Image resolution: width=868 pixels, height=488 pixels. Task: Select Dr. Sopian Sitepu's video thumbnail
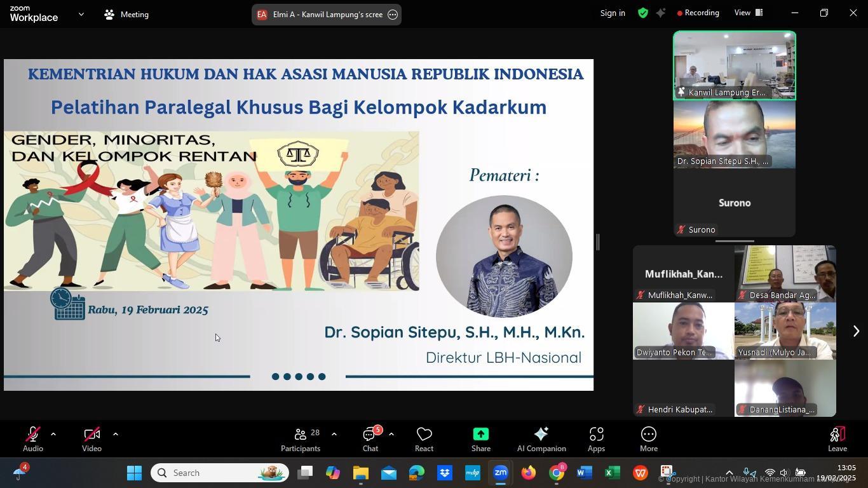click(734, 135)
